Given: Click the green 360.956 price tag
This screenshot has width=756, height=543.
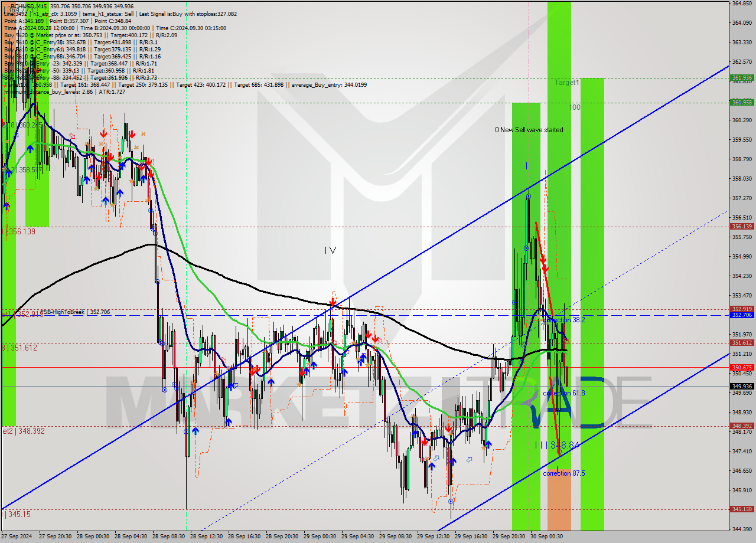Looking at the screenshot, I should pos(742,102).
